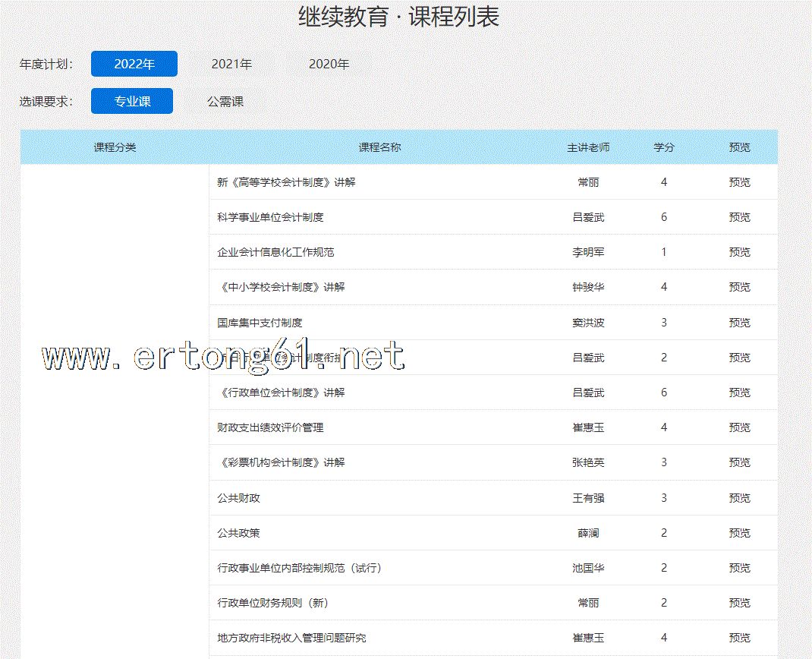Preview 行政事业单位内部控制规范（试行）

(739, 568)
